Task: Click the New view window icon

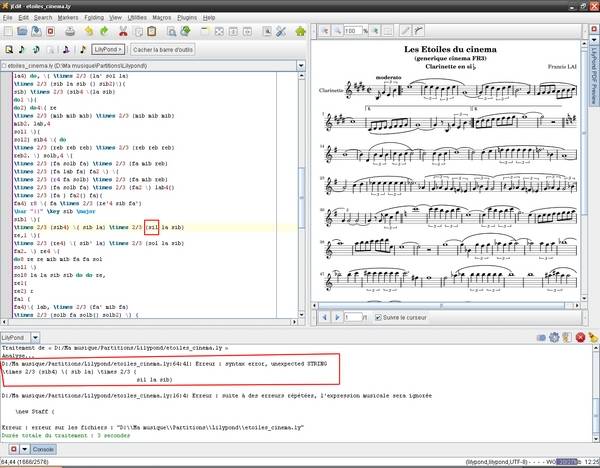Action: pyautogui.click(x=205, y=31)
